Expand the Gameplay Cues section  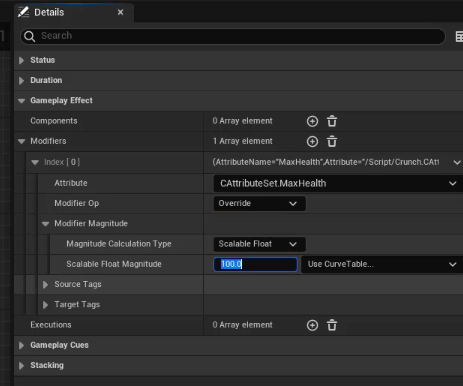pos(22,345)
